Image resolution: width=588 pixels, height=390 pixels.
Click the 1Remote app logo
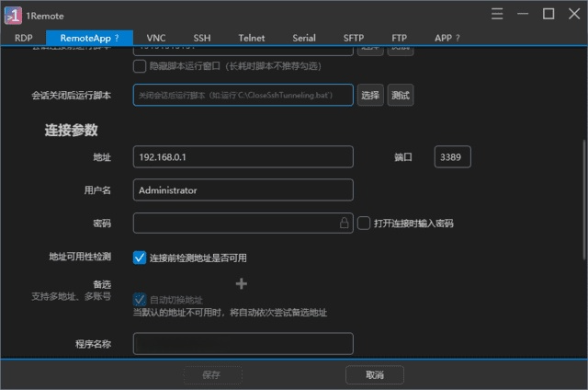pos(14,14)
